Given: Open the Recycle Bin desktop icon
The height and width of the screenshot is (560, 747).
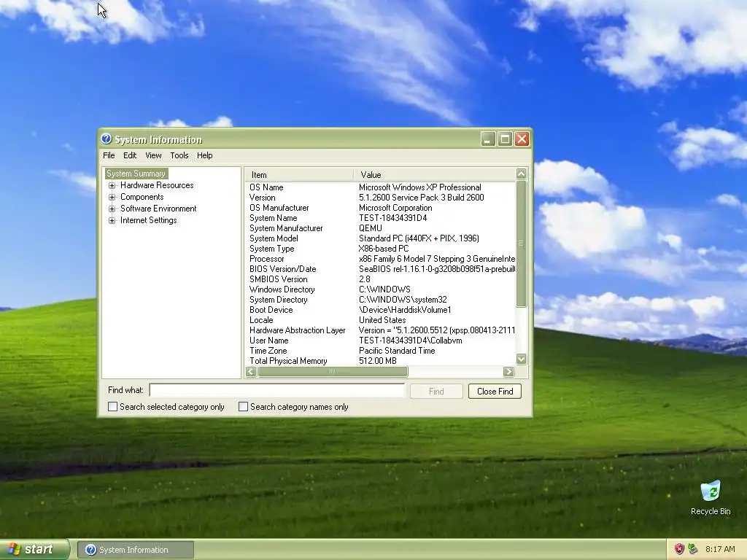Looking at the screenshot, I should pyautogui.click(x=710, y=497).
